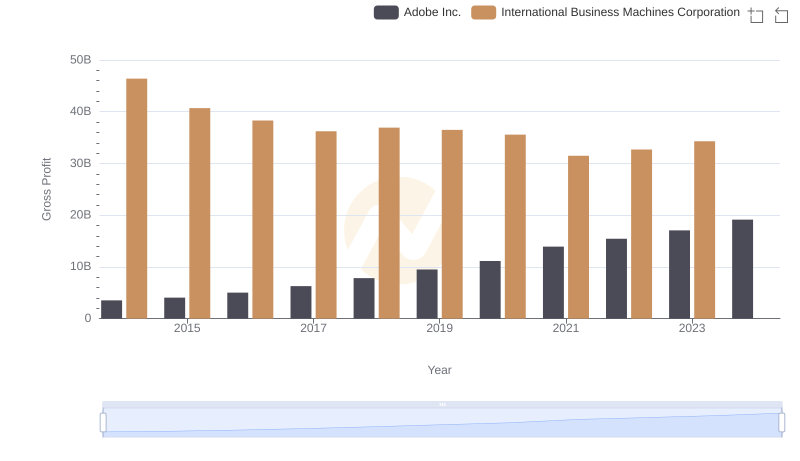This screenshot has width=800, height=461.
Task: Click the last Adobe bar after 2023
Action: [742, 269]
